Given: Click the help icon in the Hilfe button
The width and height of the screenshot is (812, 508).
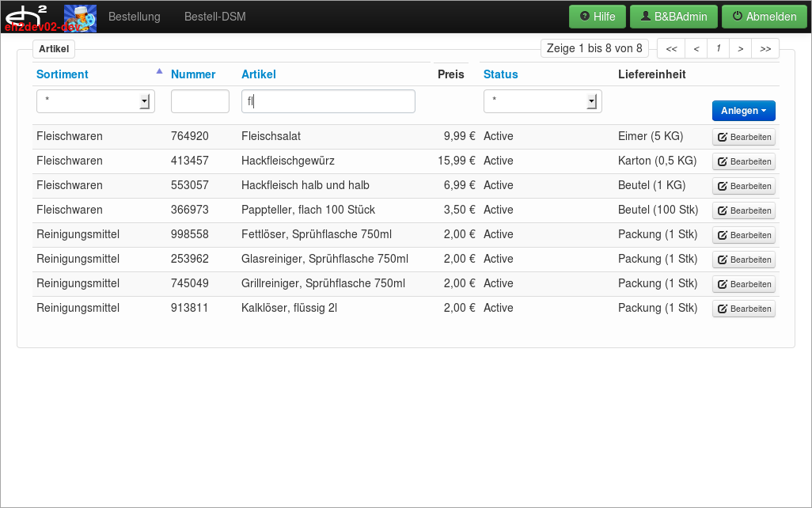Looking at the screenshot, I should point(585,16).
